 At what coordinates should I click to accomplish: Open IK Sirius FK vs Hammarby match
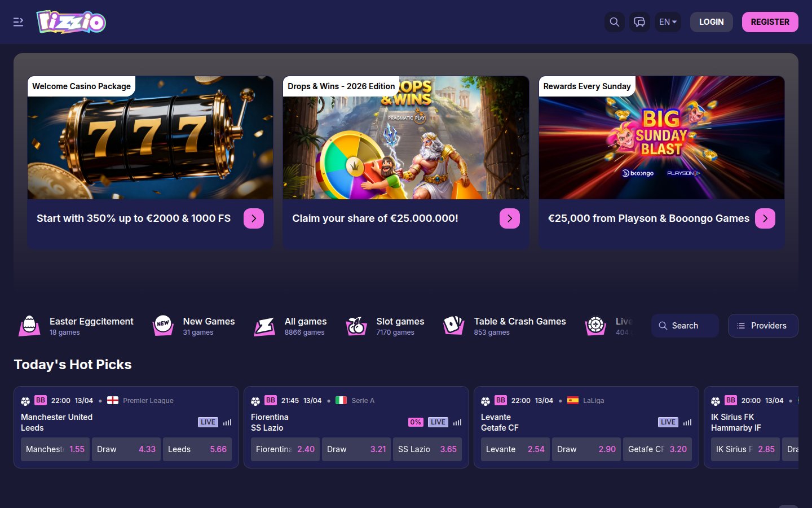[x=736, y=422]
